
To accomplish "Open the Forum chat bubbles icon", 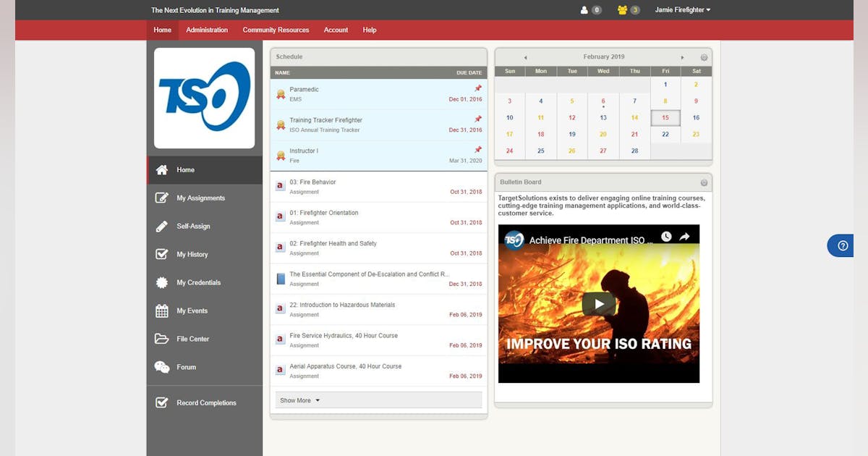I will [x=161, y=367].
